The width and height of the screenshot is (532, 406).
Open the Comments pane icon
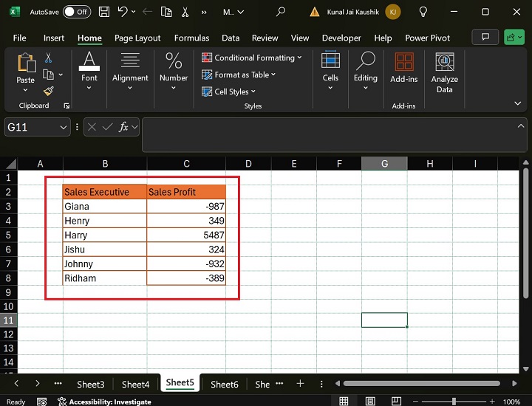(x=485, y=38)
